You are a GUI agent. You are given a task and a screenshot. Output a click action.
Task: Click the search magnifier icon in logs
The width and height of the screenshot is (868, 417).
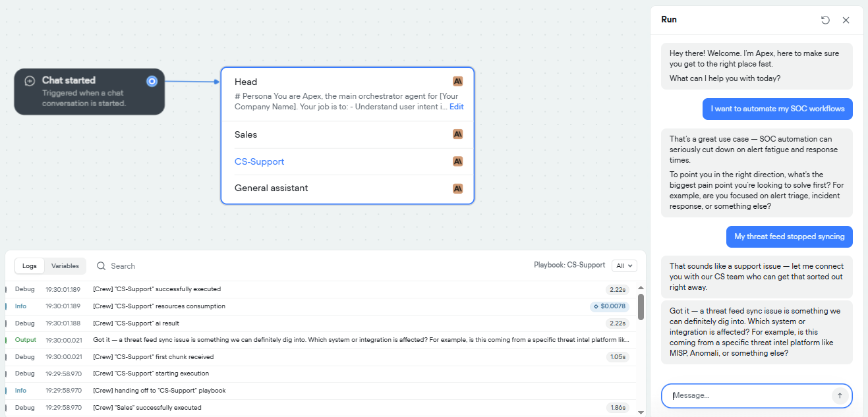tap(101, 266)
